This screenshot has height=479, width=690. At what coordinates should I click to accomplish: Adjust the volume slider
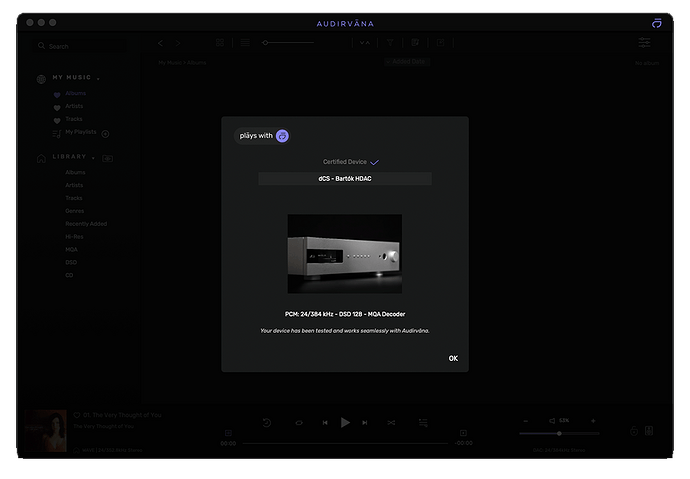point(559,434)
